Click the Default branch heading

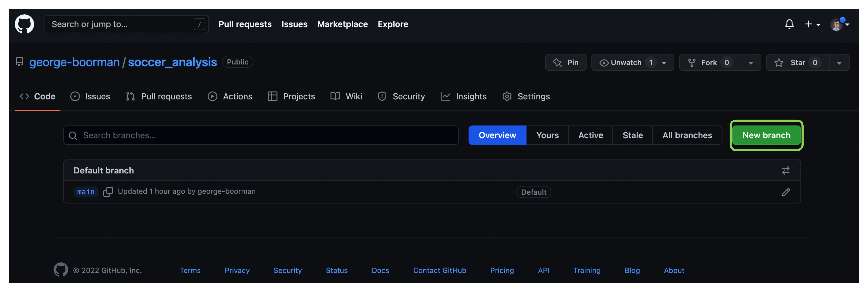[104, 171]
